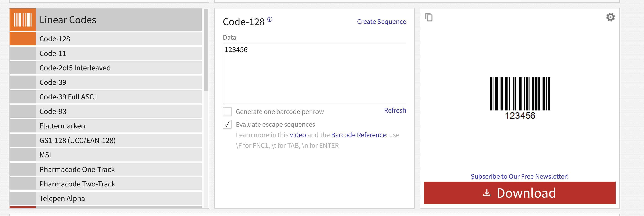Select Code-11 from the list
644x216 pixels.
[x=53, y=53]
